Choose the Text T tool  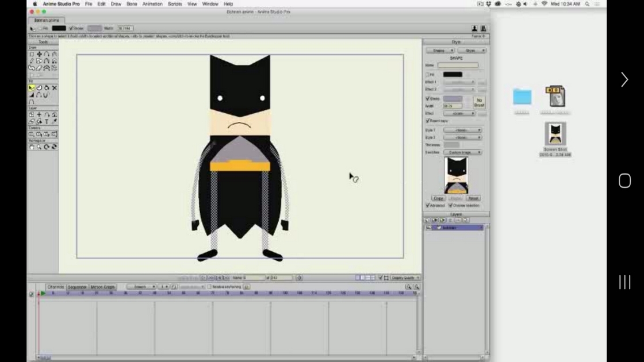pos(47,121)
